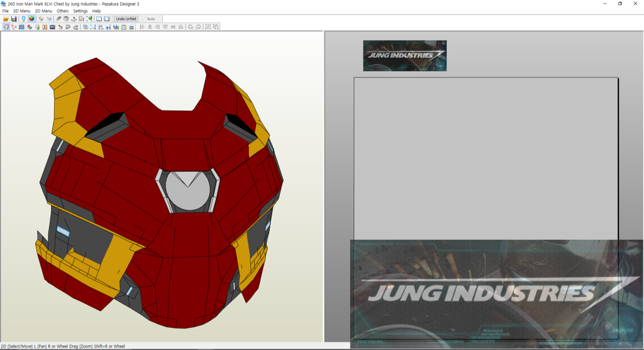Click the Save floppy disk icon
644x350 pixels.
pos(14,19)
